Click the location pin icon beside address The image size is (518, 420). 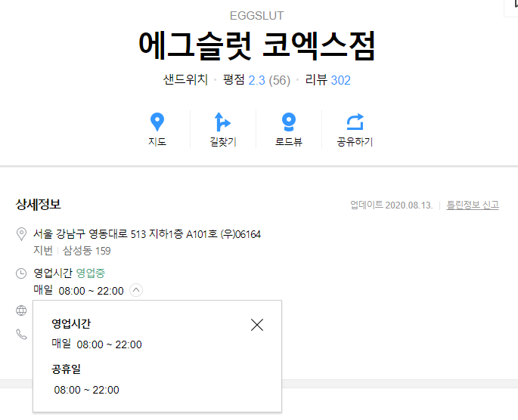pyautogui.click(x=21, y=234)
